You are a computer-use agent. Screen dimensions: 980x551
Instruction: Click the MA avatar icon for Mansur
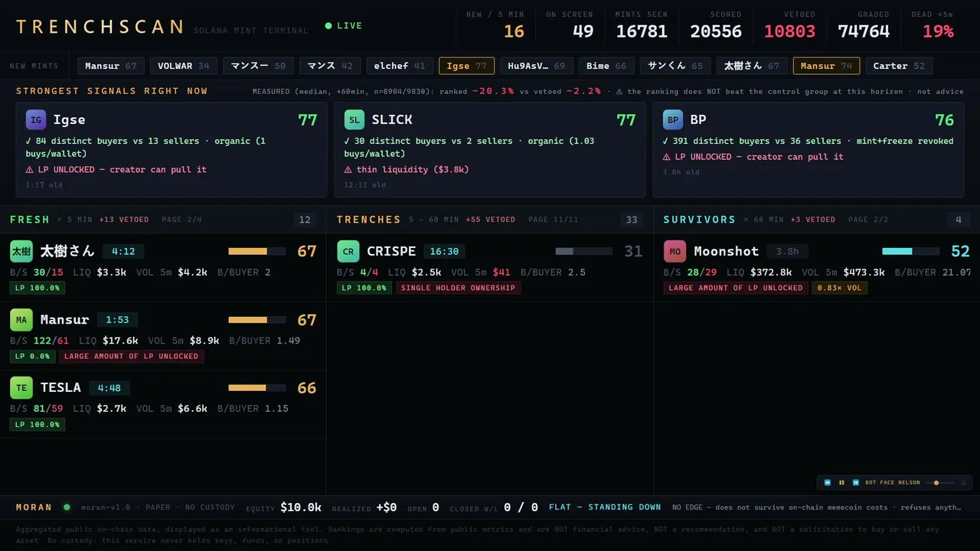(x=21, y=319)
